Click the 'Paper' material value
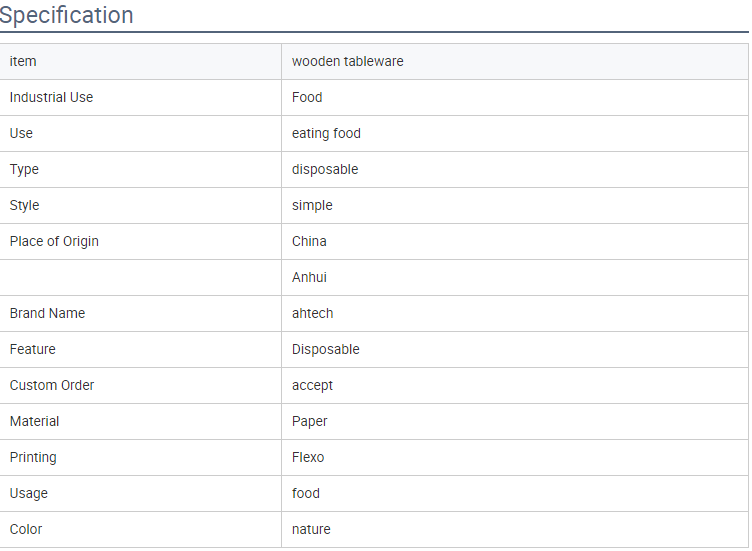752x551 pixels. point(309,421)
